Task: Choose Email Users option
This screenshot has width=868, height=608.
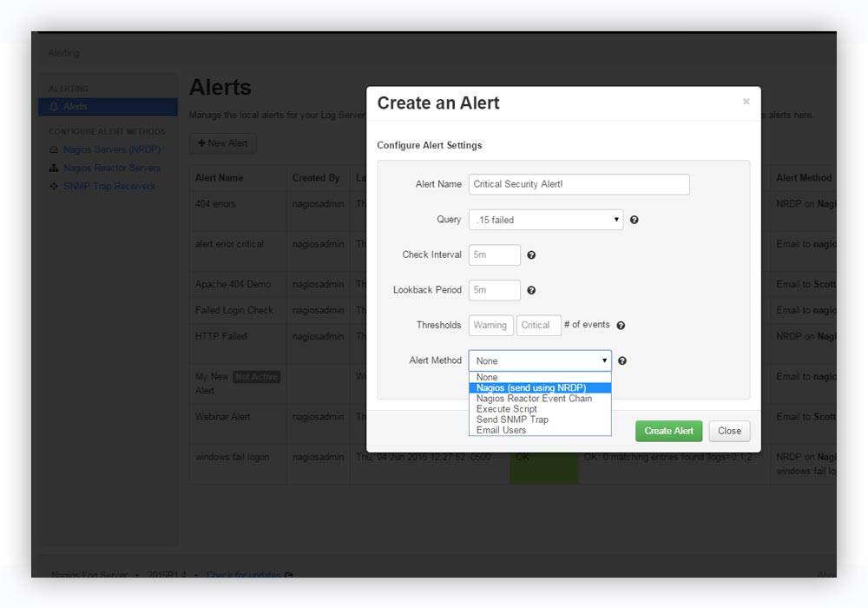Action: point(540,430)
